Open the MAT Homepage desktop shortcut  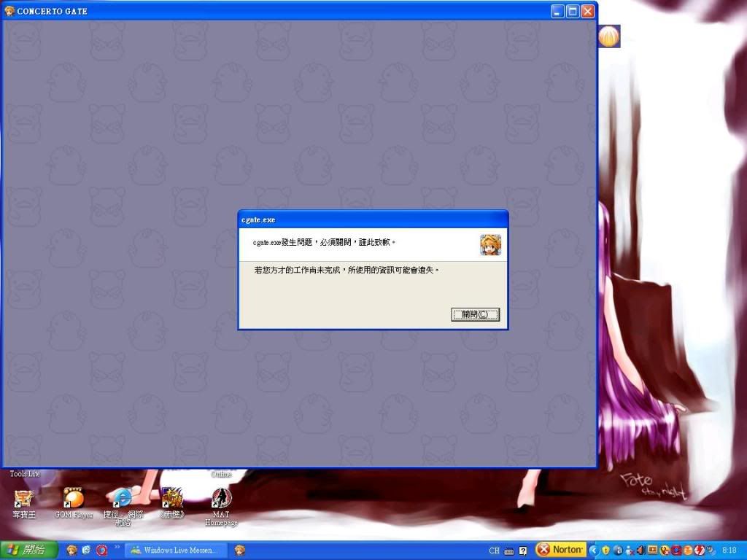pyautogui.click(x=221, y=499)
